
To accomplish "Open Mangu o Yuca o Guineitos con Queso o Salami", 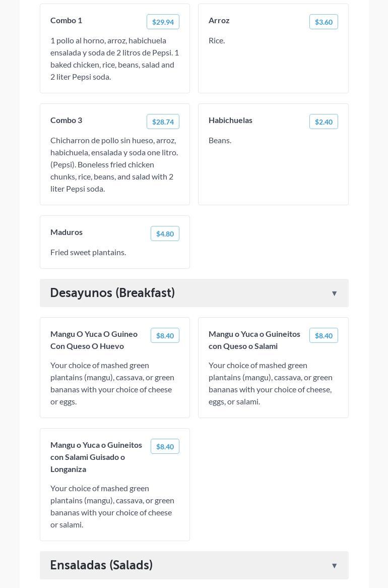I will [x=254, y=340].
